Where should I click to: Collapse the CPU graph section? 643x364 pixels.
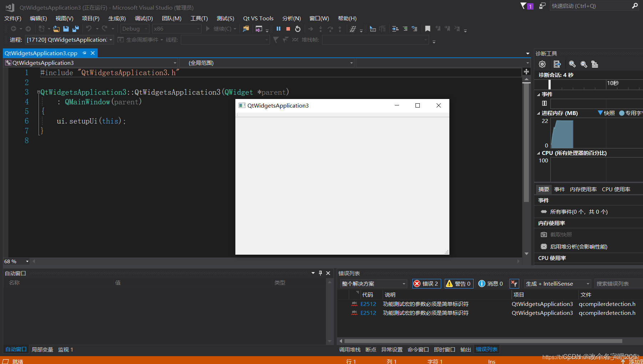[x=539, y=153]
